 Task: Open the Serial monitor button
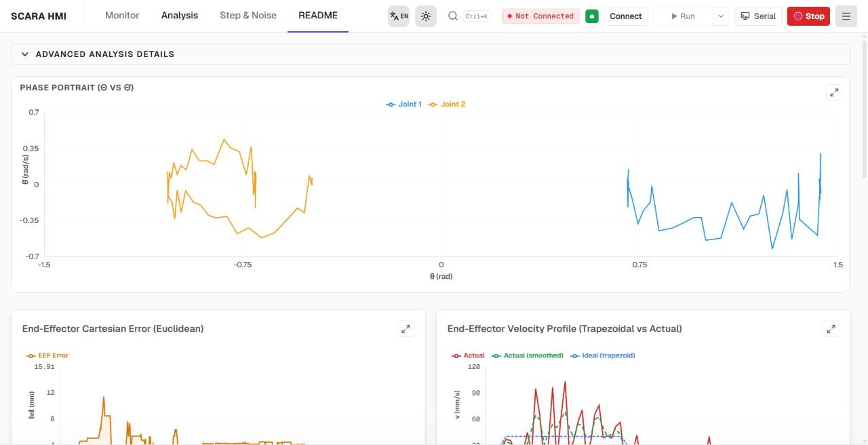758,16
